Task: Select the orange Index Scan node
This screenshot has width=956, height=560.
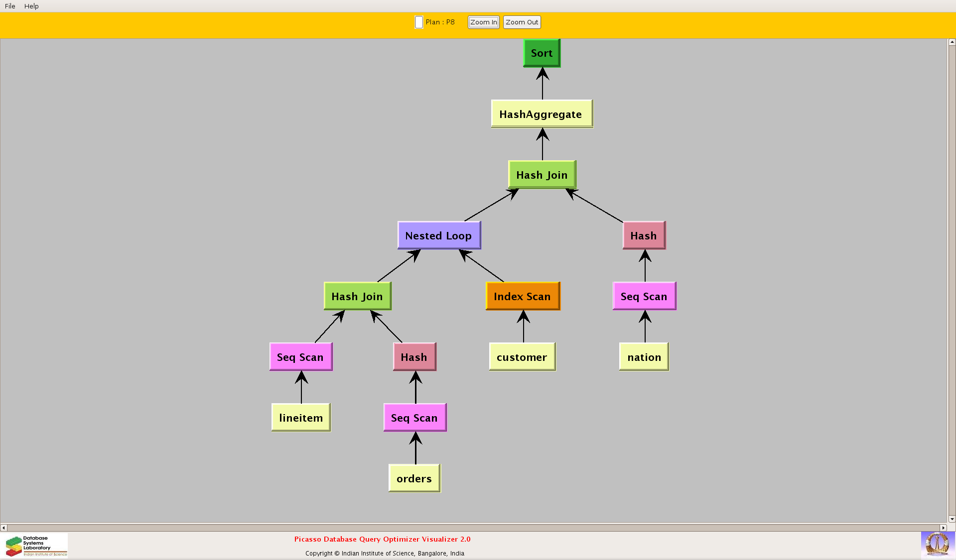Action: 523,296
